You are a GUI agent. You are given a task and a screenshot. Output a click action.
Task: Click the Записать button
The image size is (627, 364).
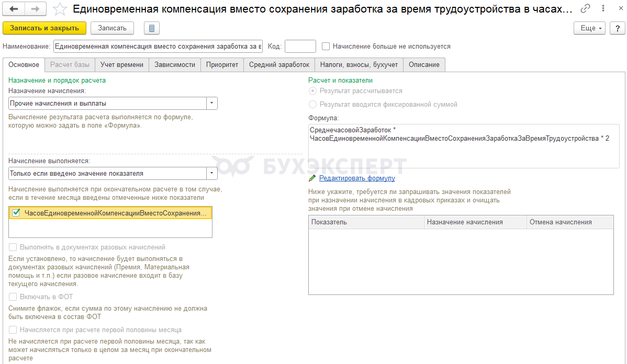[x=112, y=28]
